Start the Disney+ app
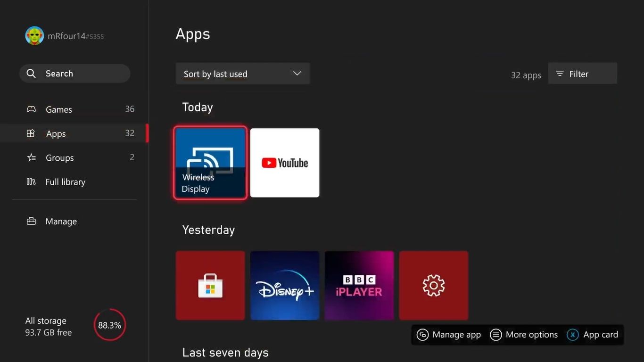644x362 pixels. click(x=285, y=285)
